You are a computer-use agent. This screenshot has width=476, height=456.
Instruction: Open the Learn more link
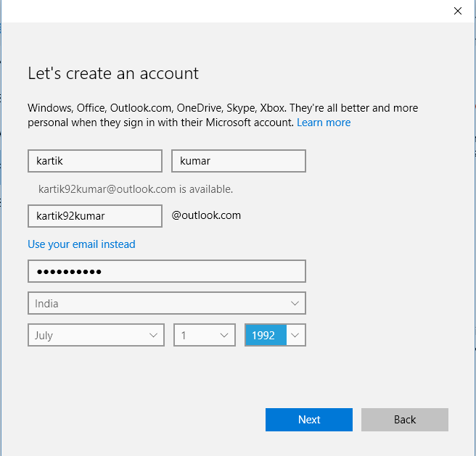(x=324, y=123)
